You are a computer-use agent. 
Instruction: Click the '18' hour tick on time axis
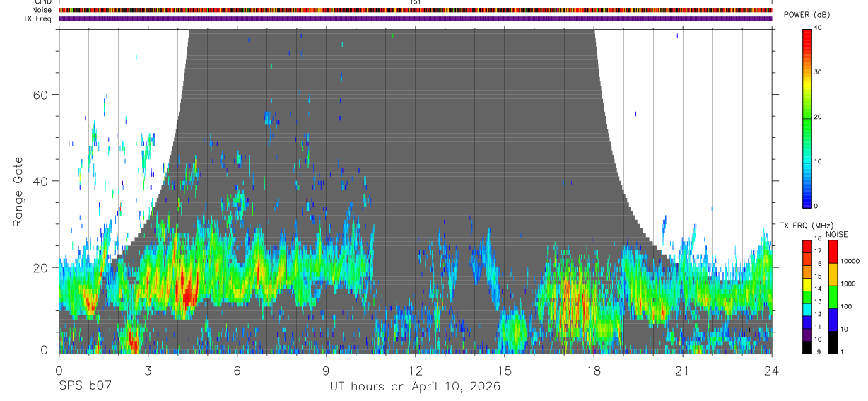594,370
